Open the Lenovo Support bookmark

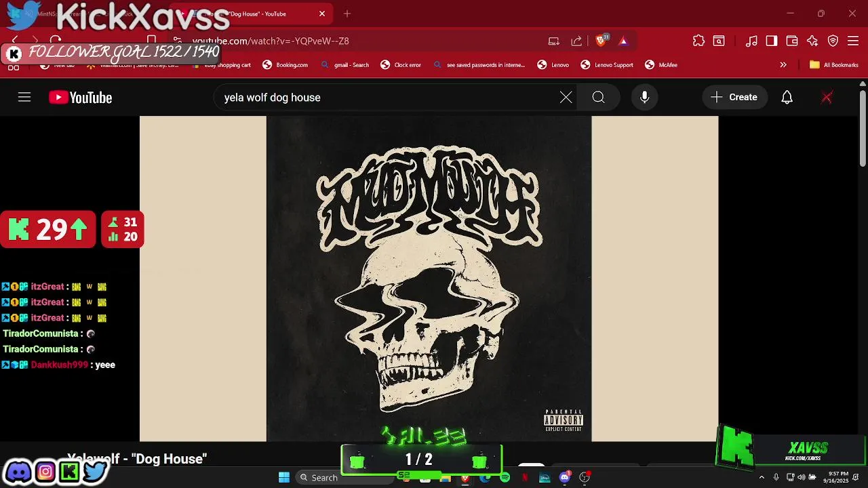pos(607,65)
